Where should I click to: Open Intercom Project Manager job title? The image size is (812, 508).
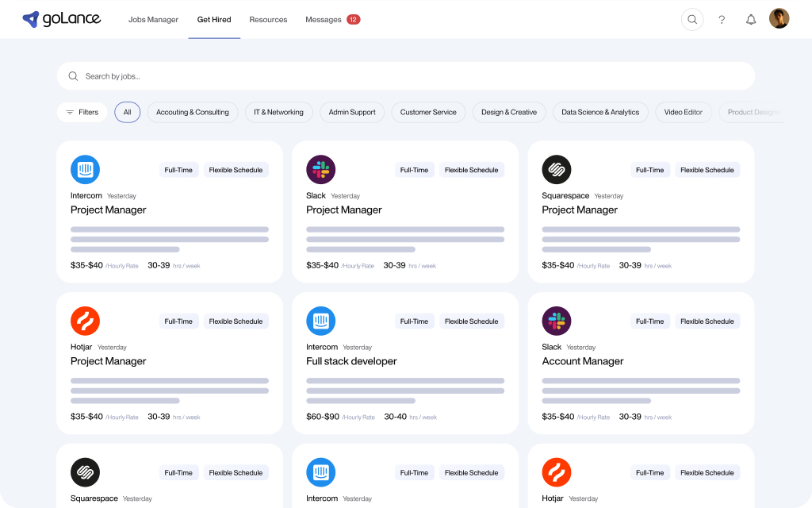point(108,210)
